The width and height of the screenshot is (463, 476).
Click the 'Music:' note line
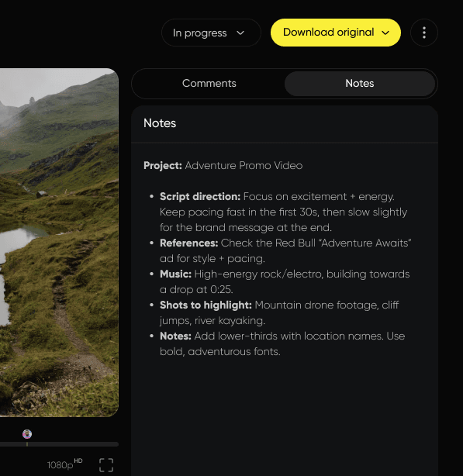click(x=285, y=281)
